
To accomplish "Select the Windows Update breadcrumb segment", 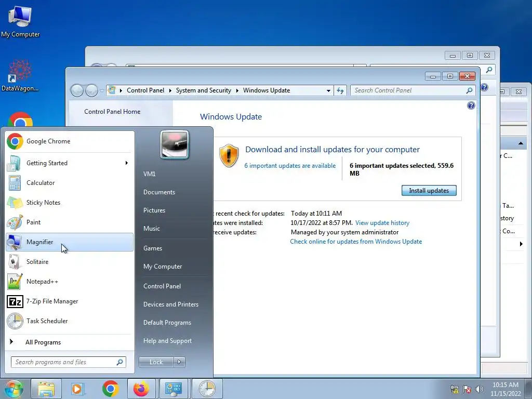I will pyautogui.click(x=267, y=90).
